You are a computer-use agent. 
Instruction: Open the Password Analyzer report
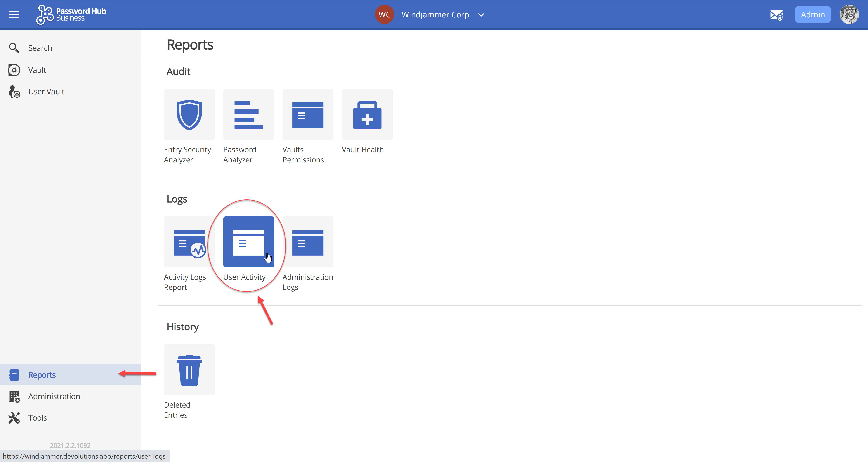[x=248, y=115]
